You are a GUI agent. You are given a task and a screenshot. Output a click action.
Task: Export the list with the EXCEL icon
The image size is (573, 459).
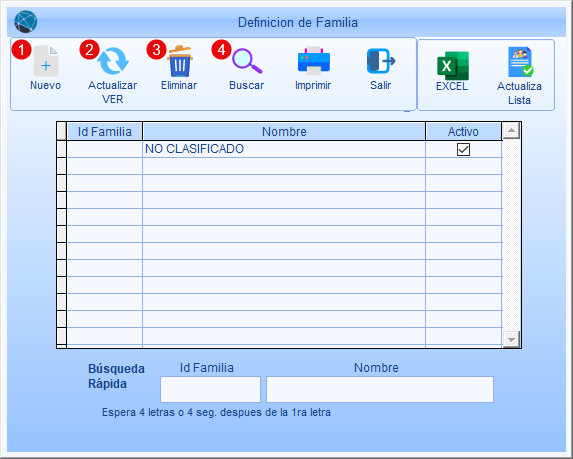click(x=453, y=66)
